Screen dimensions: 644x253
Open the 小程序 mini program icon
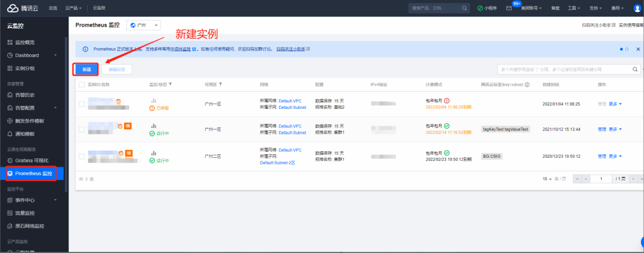tap(480, 8)
